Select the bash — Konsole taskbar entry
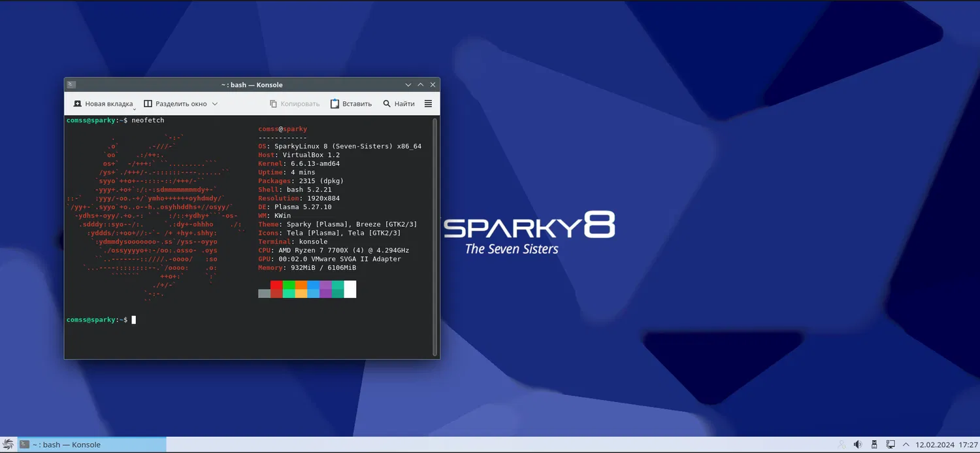This screenshot has height=453, width=980. pos(92,445)
